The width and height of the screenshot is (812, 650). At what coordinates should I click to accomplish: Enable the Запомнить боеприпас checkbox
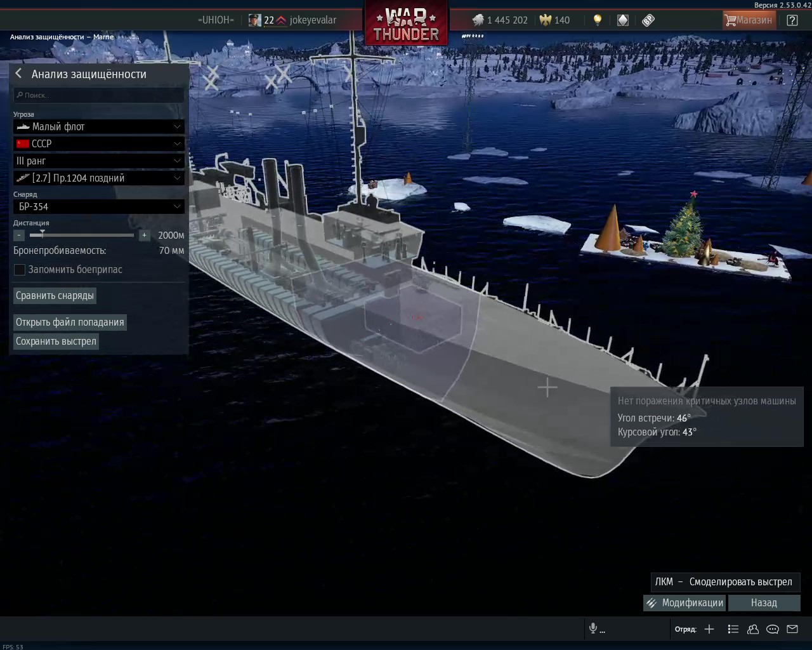click(20, 270)
